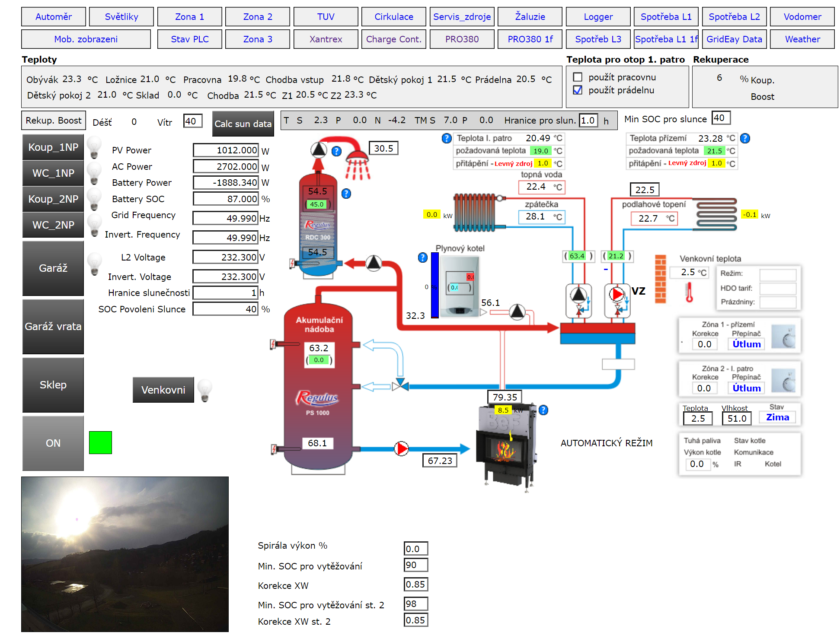The height and width of the screenshot is (642, 840).
Task: Click the outdoor thermometer icon
Action: click(689, 292)
